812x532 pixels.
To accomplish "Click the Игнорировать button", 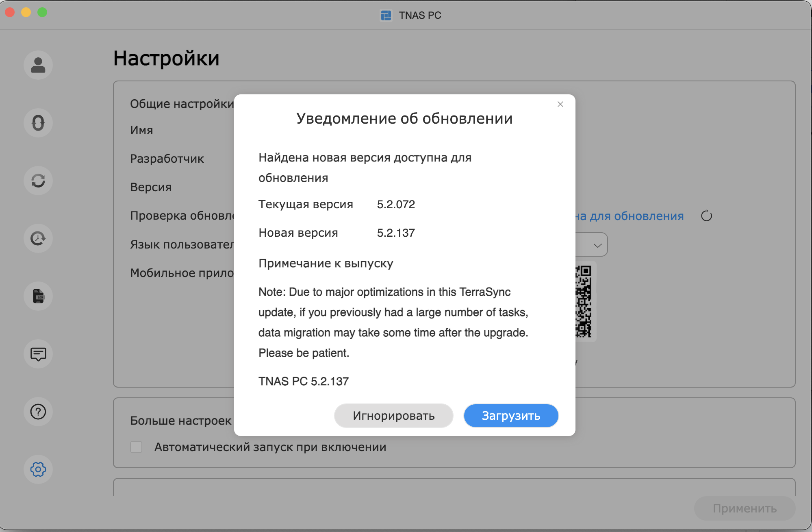I will tap(393, 416).
